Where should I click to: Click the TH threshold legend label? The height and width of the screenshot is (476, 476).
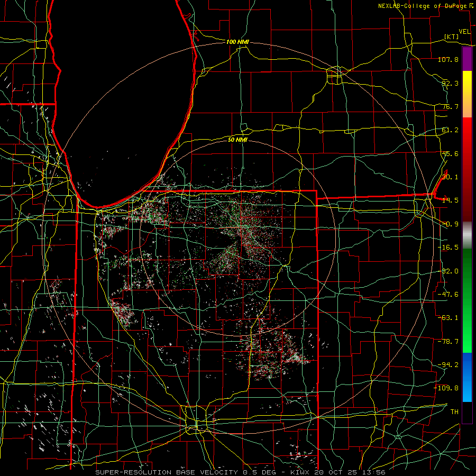454,412
